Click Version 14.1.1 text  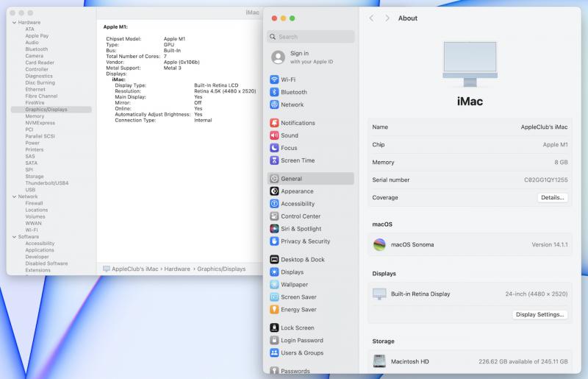[x=550, y=244]
